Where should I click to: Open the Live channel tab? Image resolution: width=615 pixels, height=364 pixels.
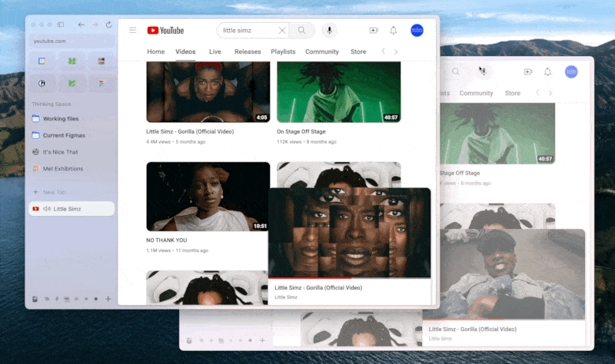click(x=215, y=51)
